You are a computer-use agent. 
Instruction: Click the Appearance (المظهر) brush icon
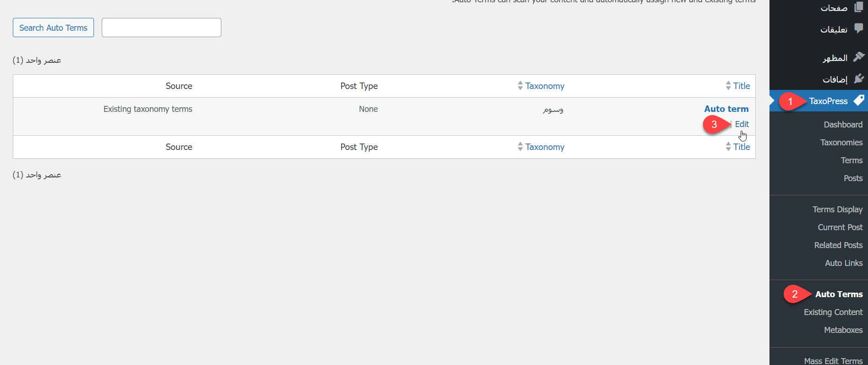click(x=859, y=57)
